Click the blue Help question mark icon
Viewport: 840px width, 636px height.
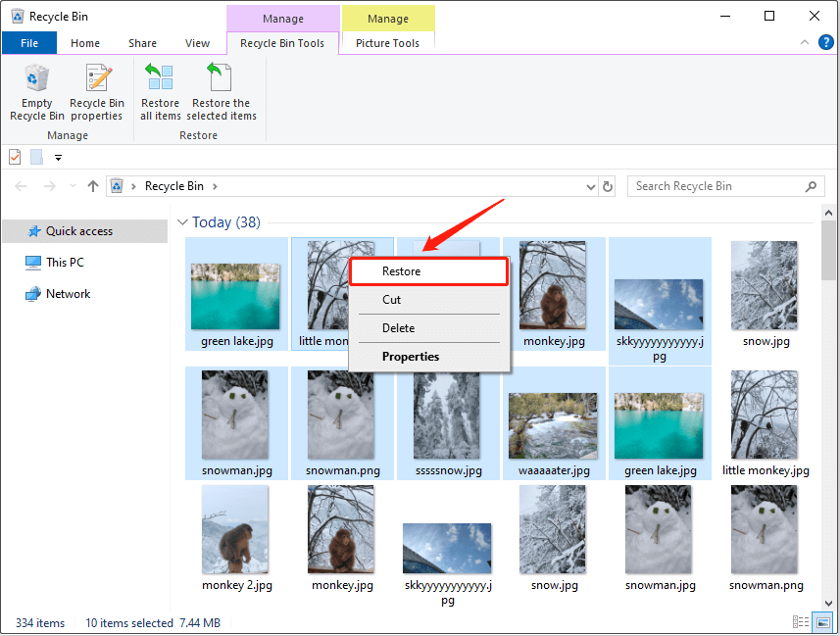[x=825, y=42]
